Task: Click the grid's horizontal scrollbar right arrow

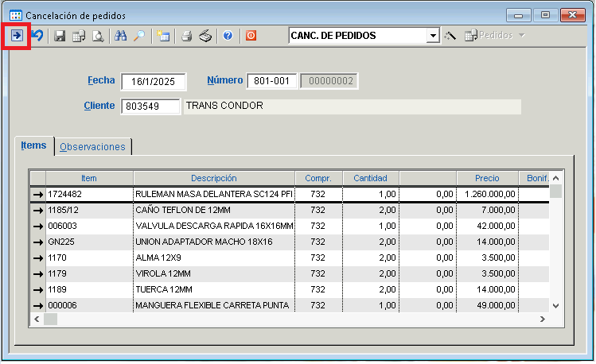Action: (542, 319)
